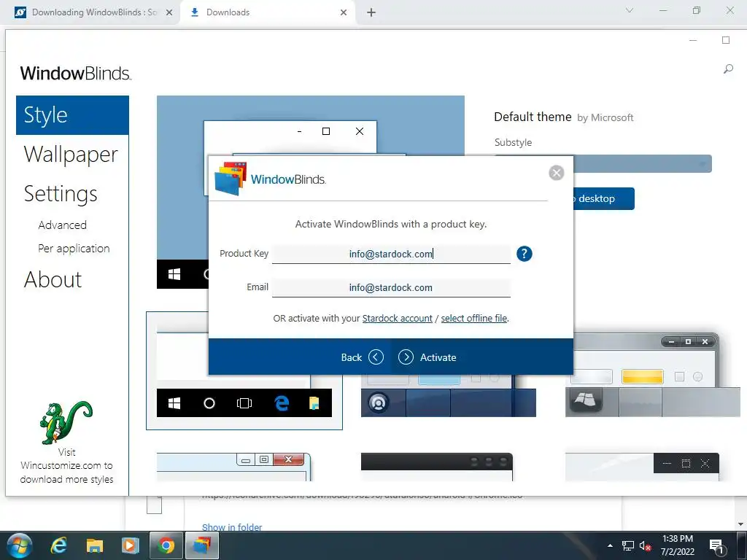Open the Windows Start menu orb
The width and height of the screenshot is (747, 560).
(x=20, y=545)
